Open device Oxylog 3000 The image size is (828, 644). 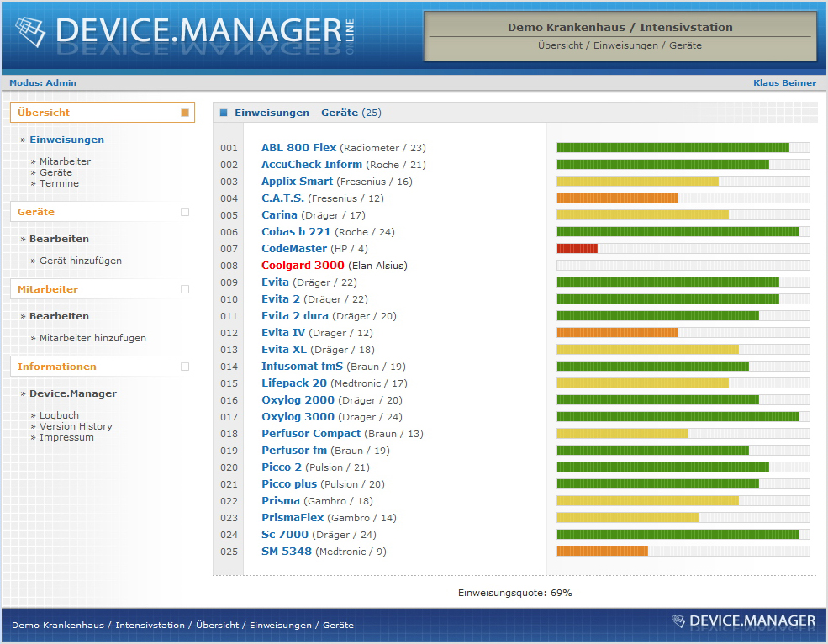coord(298,417)
